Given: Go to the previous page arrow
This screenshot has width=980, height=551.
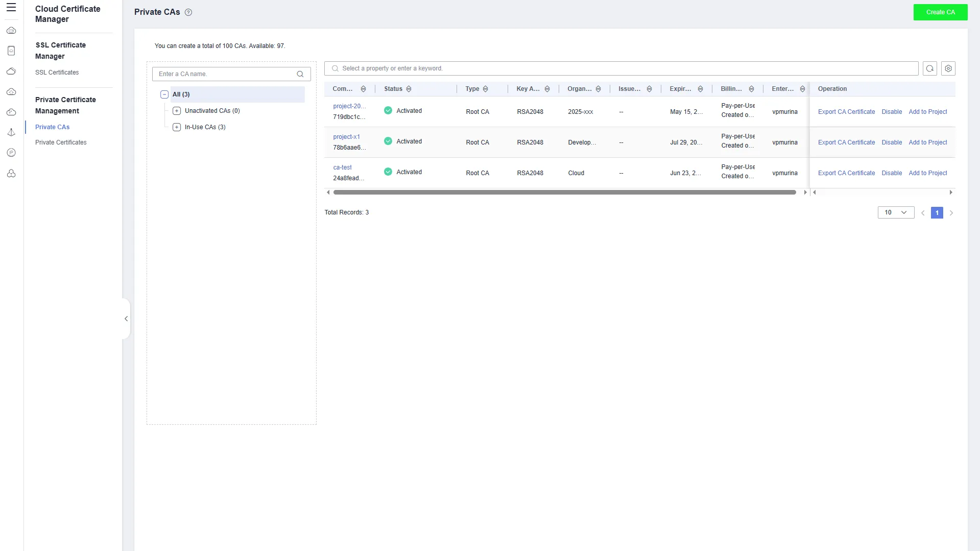Looking at the screenshot, I should tap(923, 213).
